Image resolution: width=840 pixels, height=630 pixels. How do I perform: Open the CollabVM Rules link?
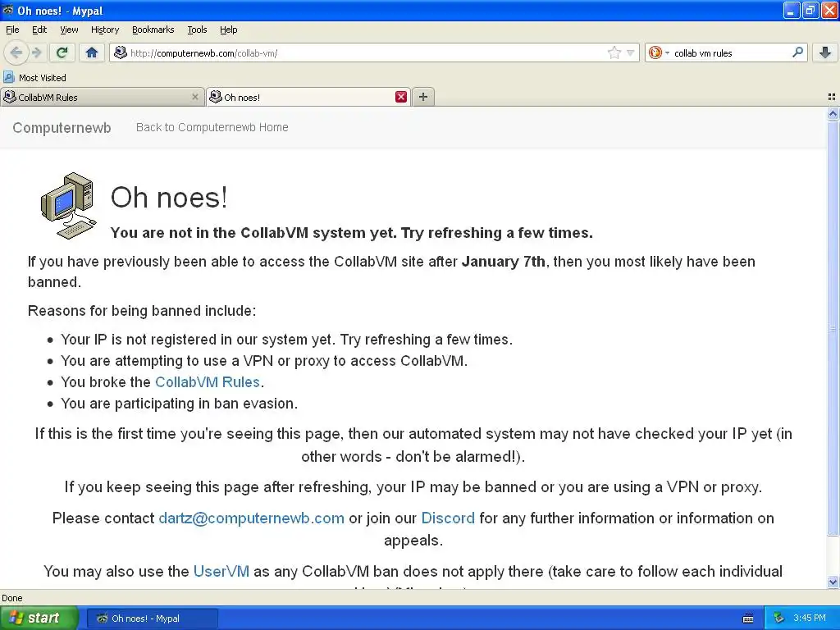point(208,382)
